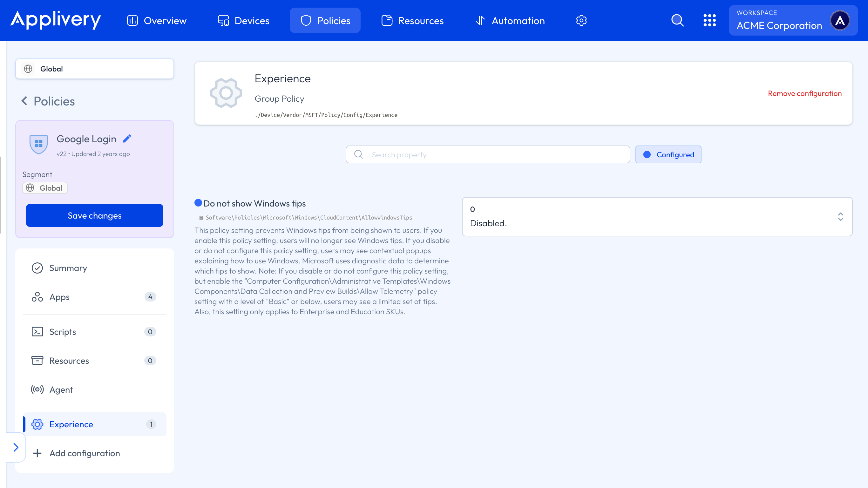Click the Experience gear icon in sidebar
The image size is (868, 488).
pos(37,424)
